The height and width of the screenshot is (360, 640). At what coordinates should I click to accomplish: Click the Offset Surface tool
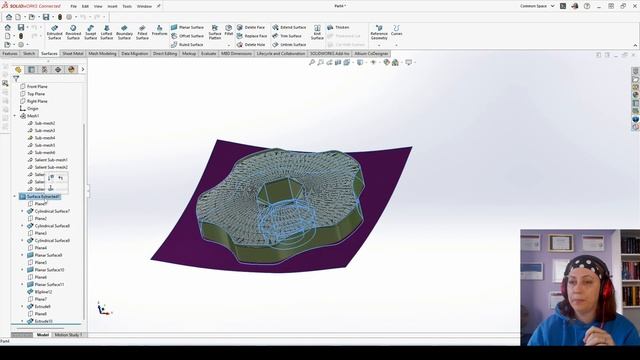click(x=187, y=36)
